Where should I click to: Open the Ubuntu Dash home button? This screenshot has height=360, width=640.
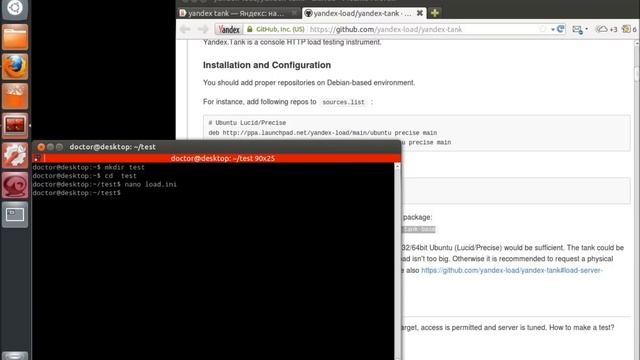15,8
